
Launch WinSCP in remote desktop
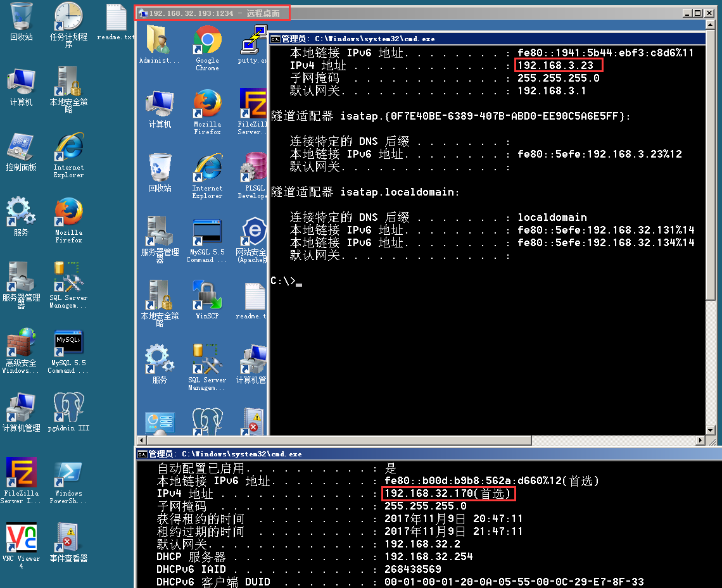coord(207,301)
